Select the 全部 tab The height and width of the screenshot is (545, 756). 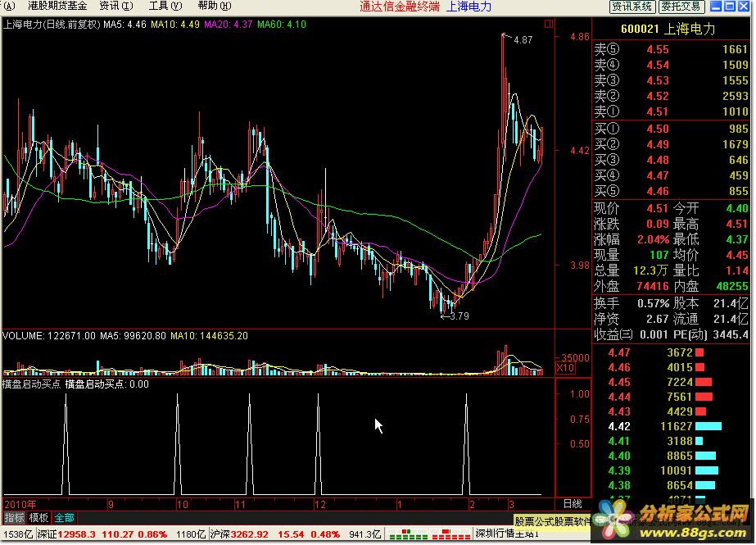64,518
